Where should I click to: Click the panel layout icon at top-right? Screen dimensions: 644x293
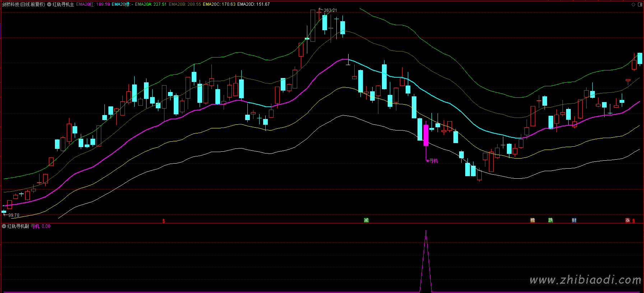point(640,4)
